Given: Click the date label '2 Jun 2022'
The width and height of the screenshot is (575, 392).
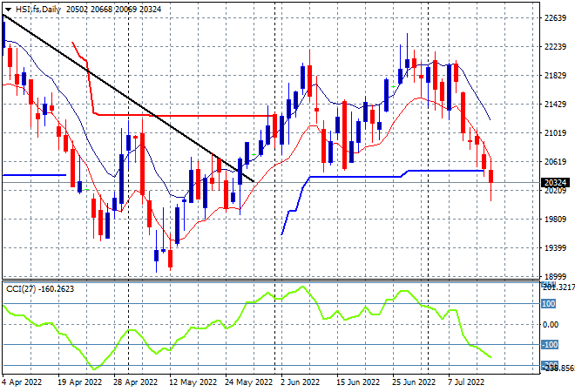Looking at the screenshot, I should tap(300, 382).
